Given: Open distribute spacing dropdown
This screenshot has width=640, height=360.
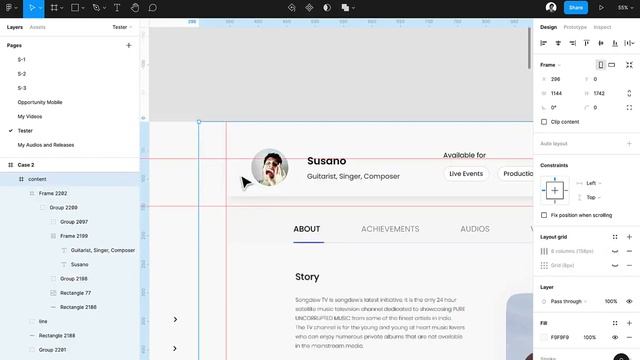Looking at the screenshot, I should (x=629, y=43).
